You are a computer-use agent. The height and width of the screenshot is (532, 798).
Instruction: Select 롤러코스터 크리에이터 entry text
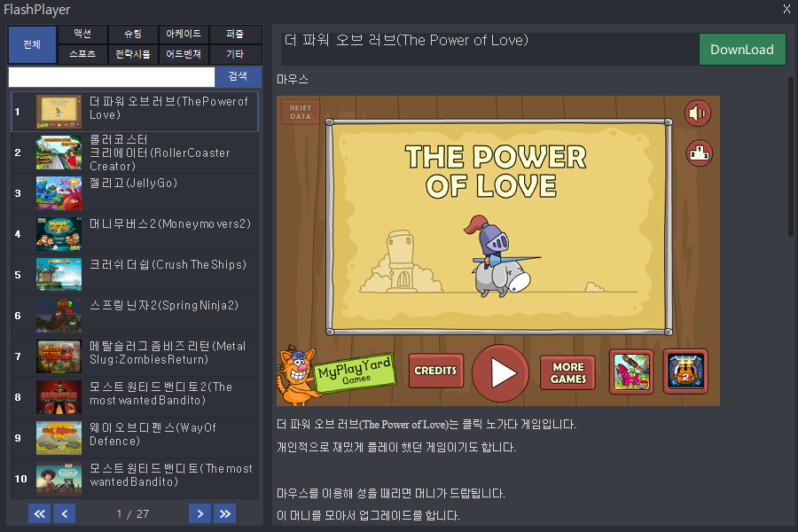(160, 153)
